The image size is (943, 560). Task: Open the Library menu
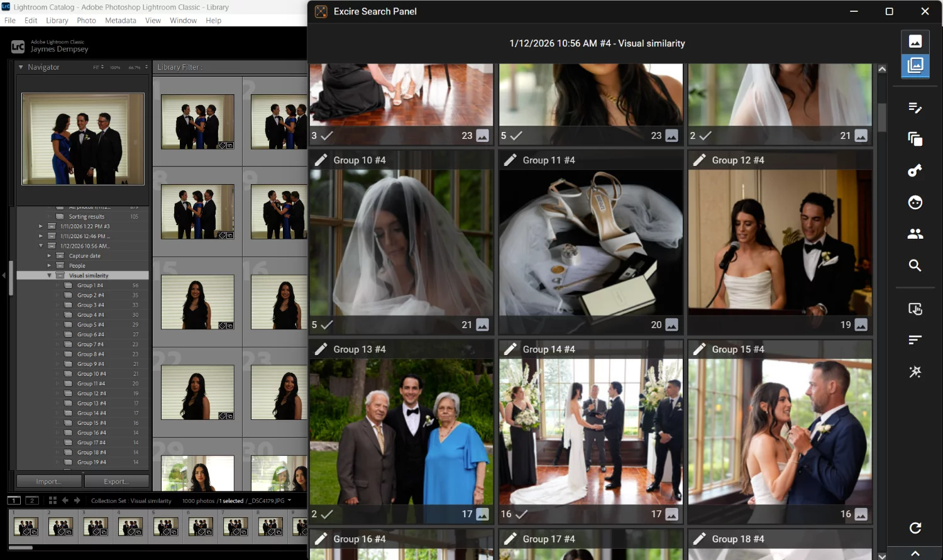(x=57, y=21)
